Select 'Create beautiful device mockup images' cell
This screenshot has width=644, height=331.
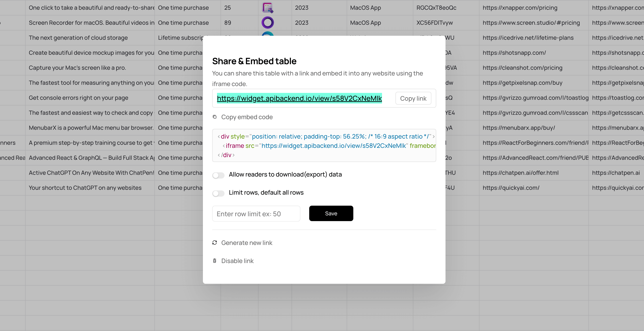90,53
